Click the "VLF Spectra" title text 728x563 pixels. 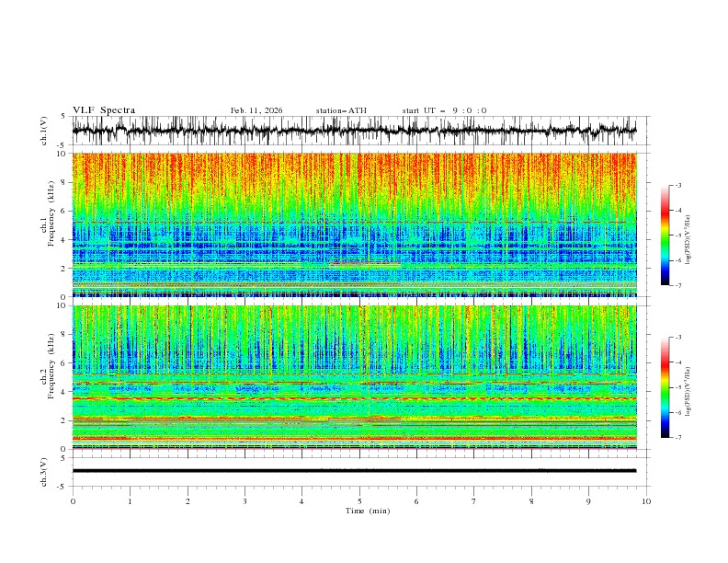point(104,110)
